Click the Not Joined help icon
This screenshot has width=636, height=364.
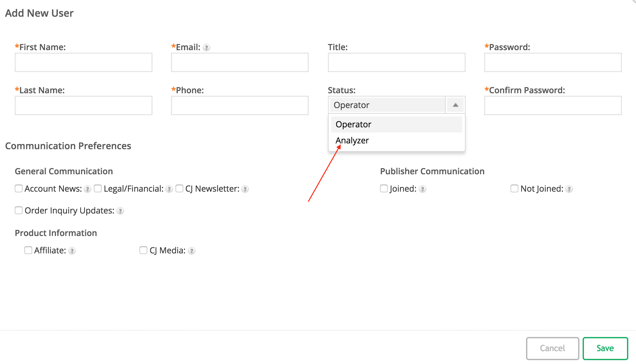pos(569,189)
